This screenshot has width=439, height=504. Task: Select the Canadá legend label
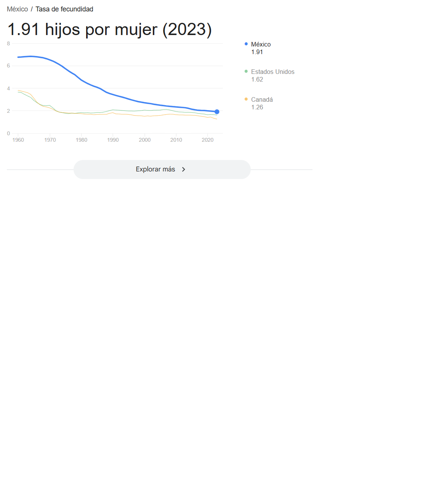click(262, 100)
